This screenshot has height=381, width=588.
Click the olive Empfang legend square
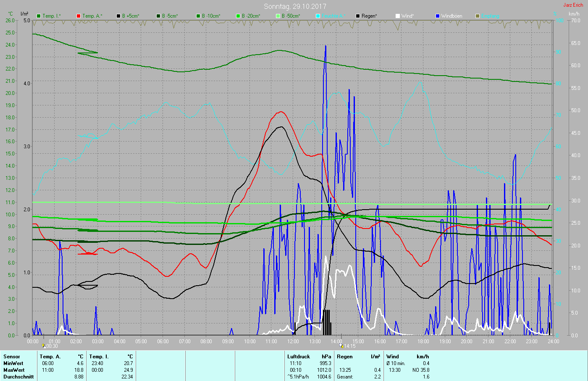(478, 16)
